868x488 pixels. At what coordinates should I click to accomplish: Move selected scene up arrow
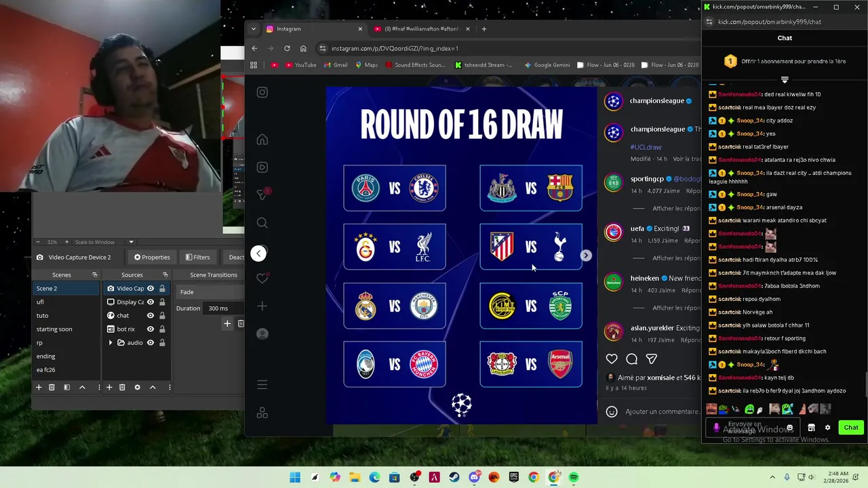click(82, 387)
